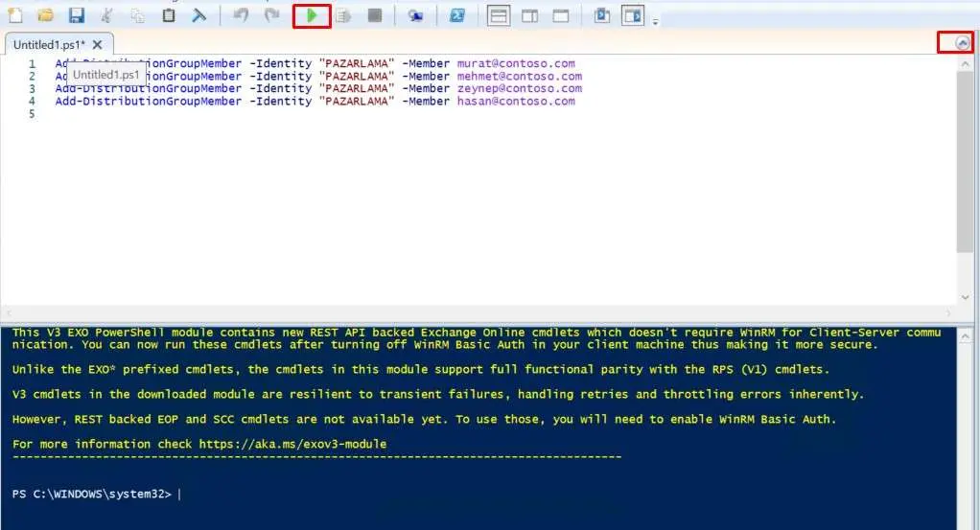Collapse the script pane with the chevron
The width and height of the screenshot is (980, 530).
click(x=962, y=42)
